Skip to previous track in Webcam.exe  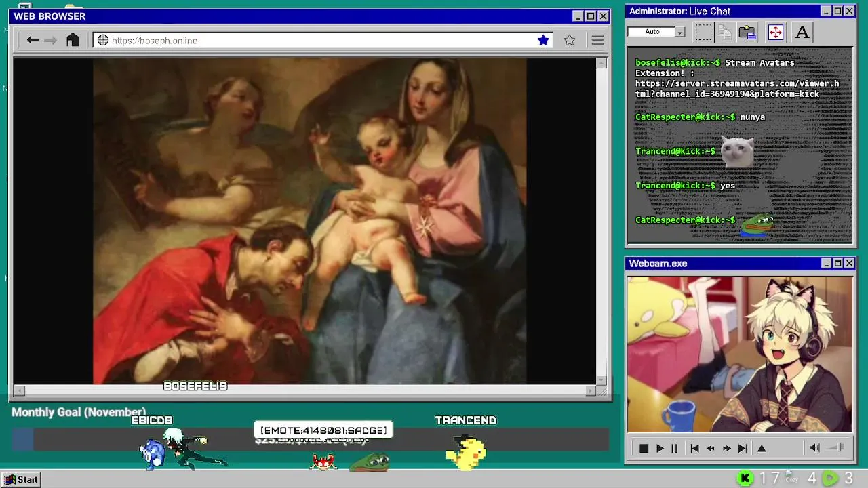tap(694, 448)
